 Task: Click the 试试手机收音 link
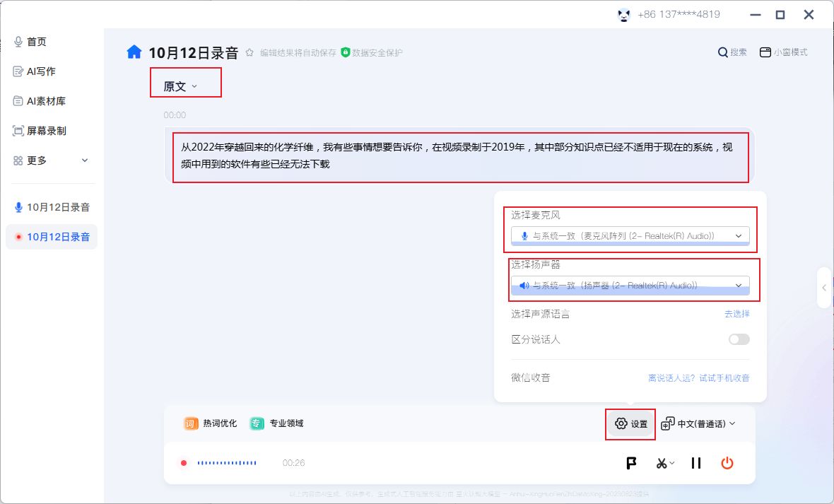[724, 378]
